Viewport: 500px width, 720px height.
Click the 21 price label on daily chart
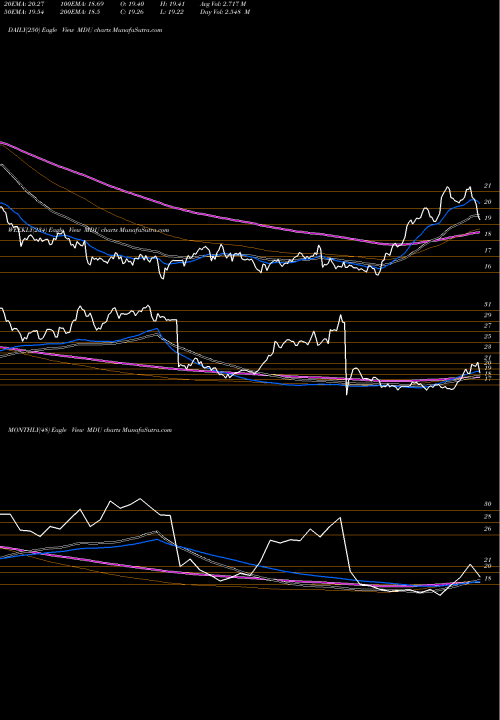pyautogui.click(x=488, y=186)
